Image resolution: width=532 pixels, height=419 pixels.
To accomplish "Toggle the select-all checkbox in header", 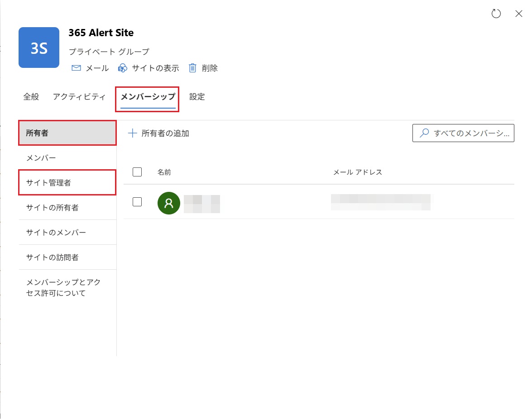I will click(x=137, y=172).
